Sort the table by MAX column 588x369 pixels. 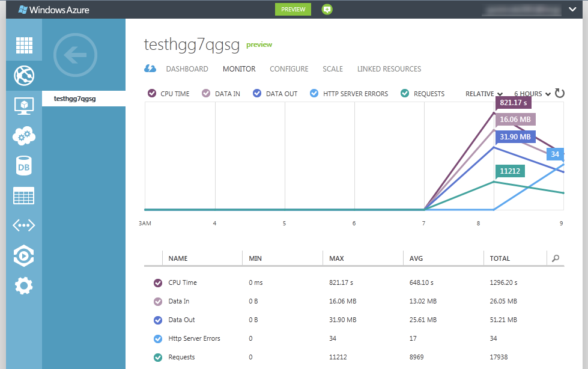(x=336, y=258)
